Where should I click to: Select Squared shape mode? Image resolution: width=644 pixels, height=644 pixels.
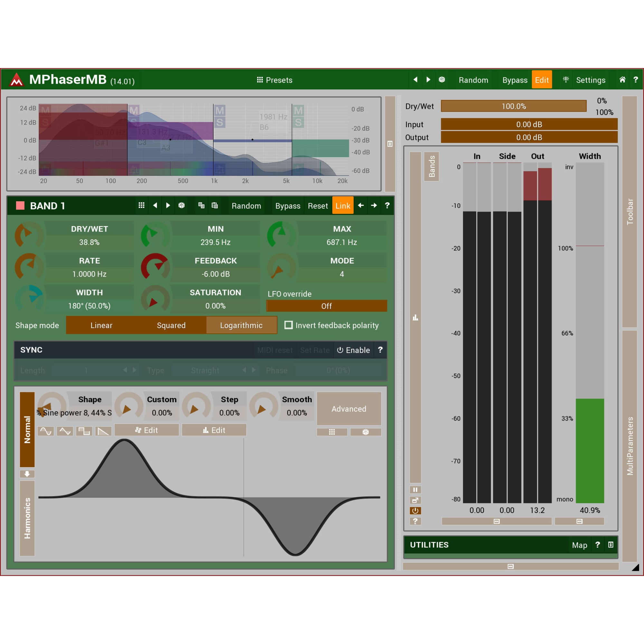point(171,325)
